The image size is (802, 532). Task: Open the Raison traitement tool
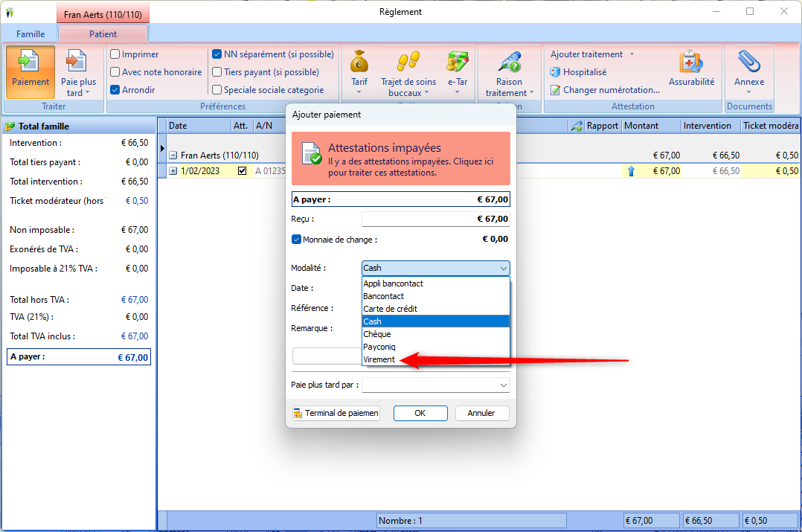click(x=510, y=63)
